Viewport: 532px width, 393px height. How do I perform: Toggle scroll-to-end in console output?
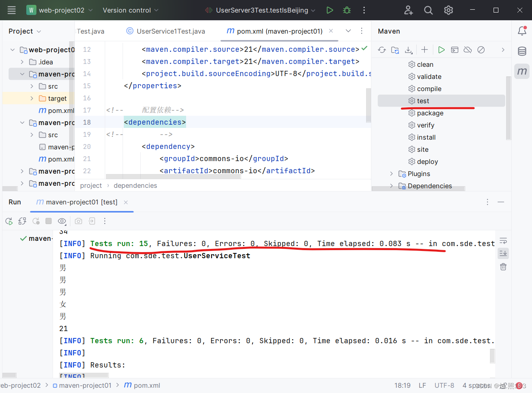(x=503, y=253)
